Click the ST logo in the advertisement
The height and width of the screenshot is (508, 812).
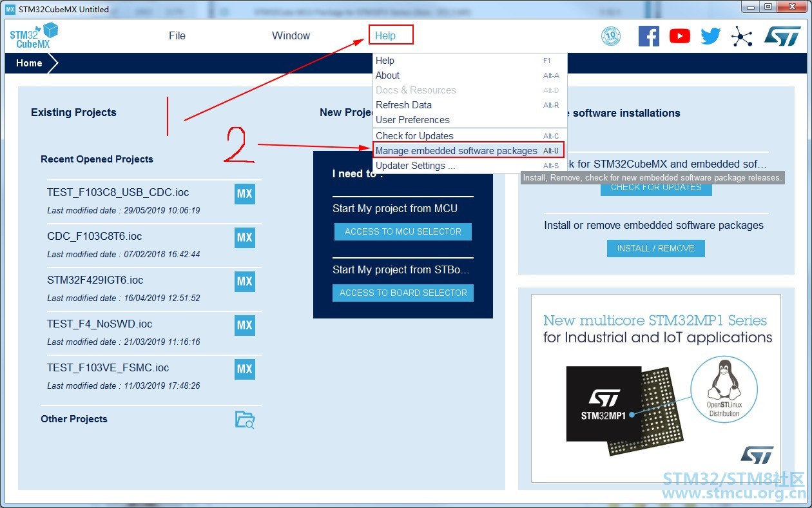757,454
